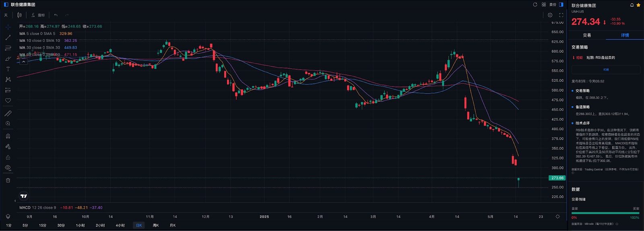
Task: Click the 273.66 current price label
Action: point(557,178)
